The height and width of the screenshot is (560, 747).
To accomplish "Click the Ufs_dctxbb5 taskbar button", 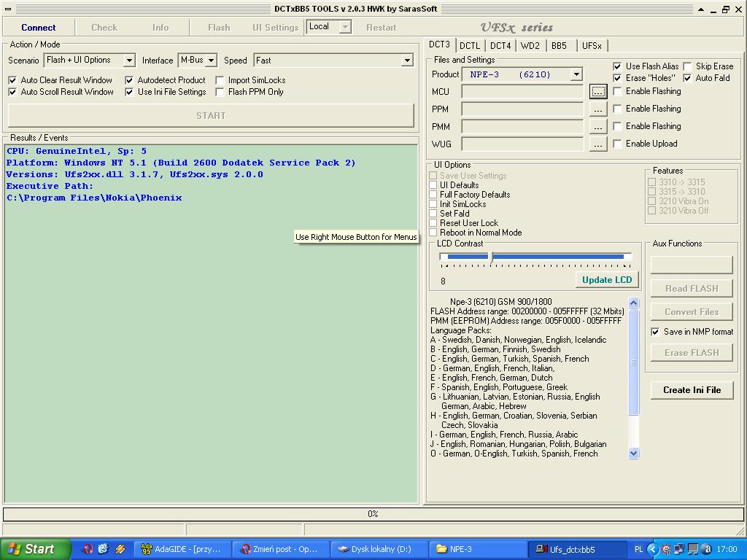I will click(576, 549).
